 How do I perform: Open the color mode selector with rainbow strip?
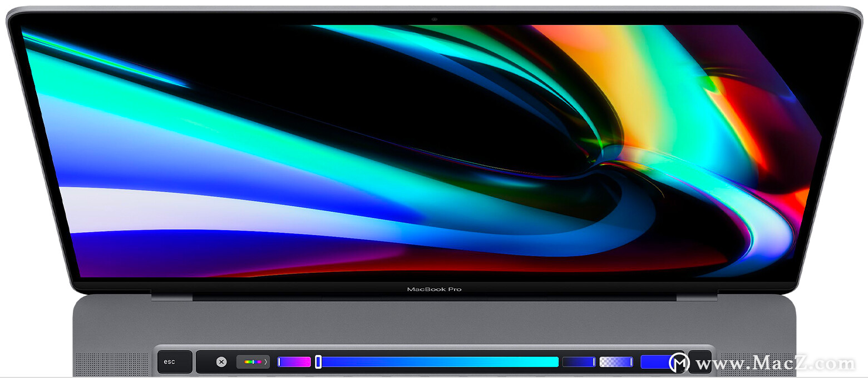coord(253,362)
